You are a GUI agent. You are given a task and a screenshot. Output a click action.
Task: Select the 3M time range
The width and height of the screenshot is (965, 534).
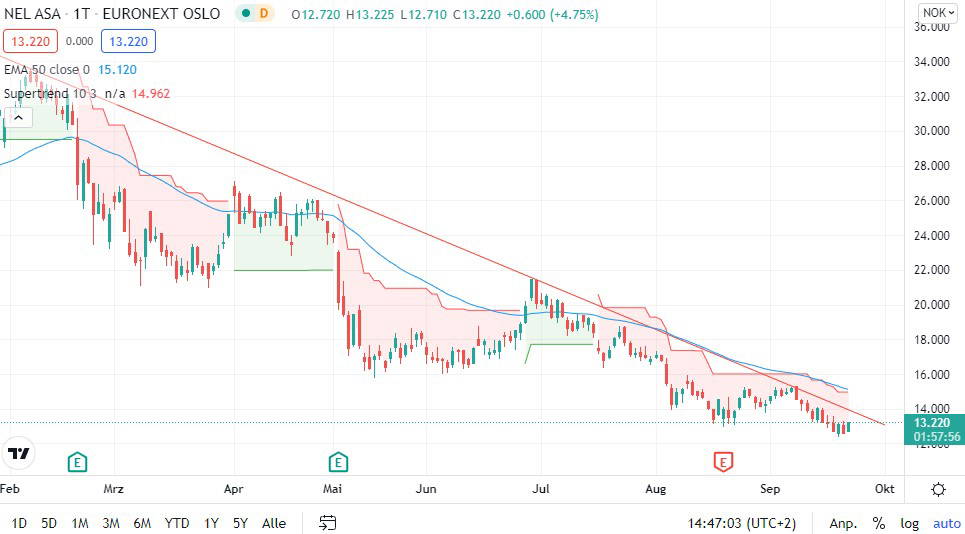coord(111,524)
